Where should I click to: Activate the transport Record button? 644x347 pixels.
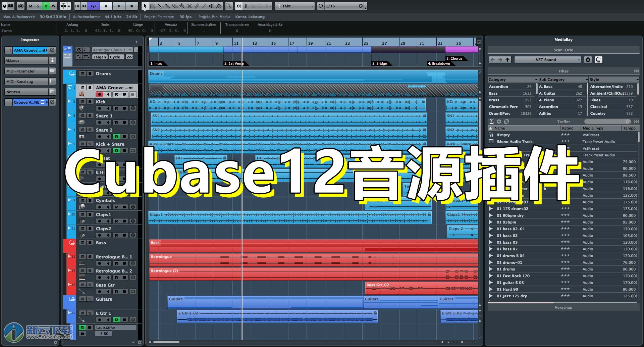tap(132, 6)
